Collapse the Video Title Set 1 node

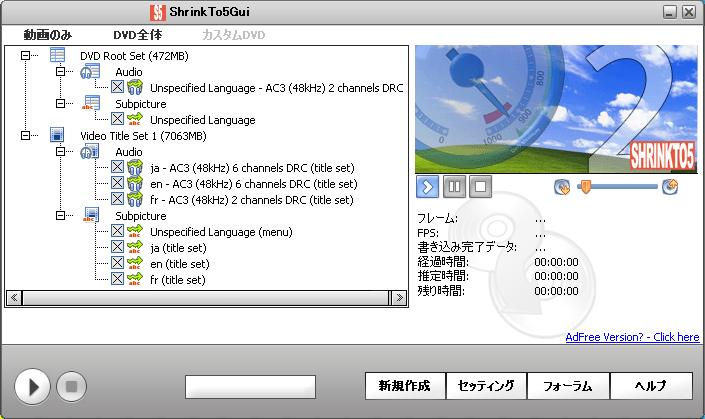(x=26, y=135)
